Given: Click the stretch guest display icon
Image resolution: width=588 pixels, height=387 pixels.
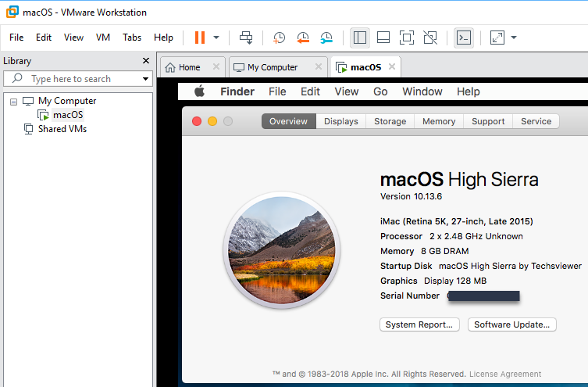Looking at the screenshot, I should [x=497, y=38].
